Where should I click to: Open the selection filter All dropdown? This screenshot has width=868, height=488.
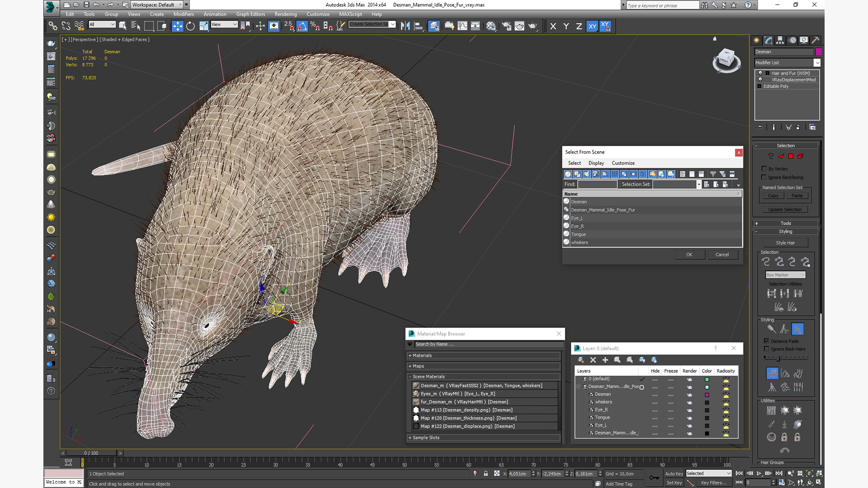102,24
